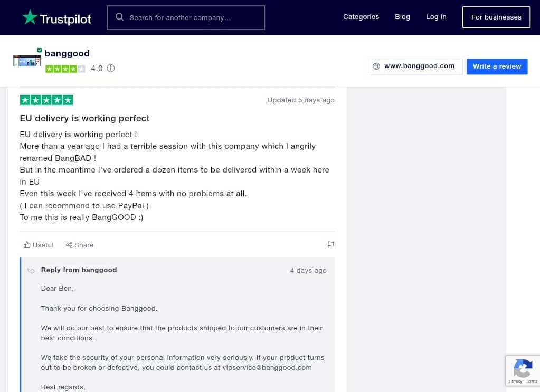Click the search magnifier icon
Screen dimensions: 540x392
pyautogui.click(x=119, y=17)
